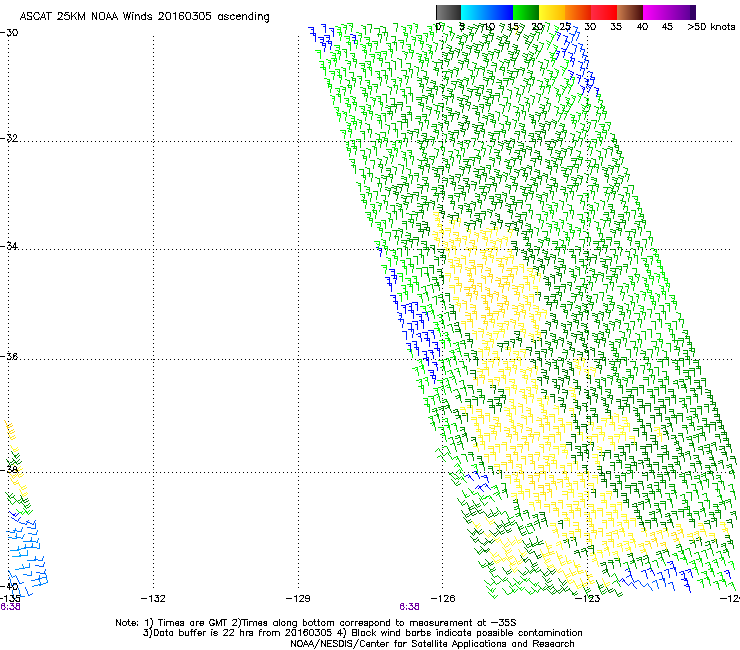Screen dimensions: 740x650
Task: Select the '-126' longitude axis label
Action: (443, 599)
